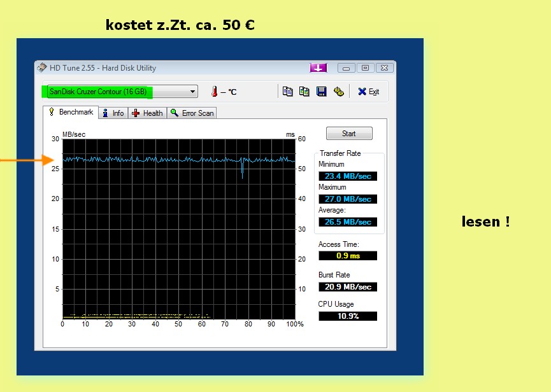Click the Transfer Rate group label
Viewport: 551px width, 392px height.
pyautogui.click(x=340, y=153)
